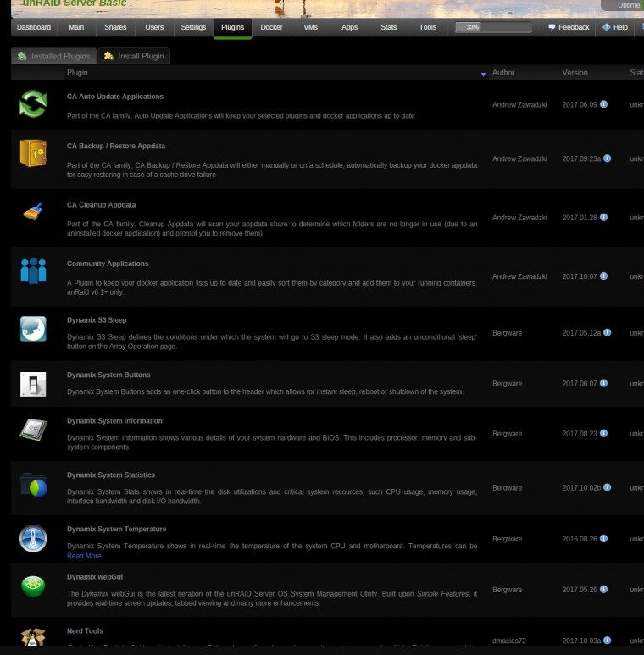This screenshot has width=644, height=655.
Task: Click the Dynamix System Statistics chart icon
Action: [33, 485]
